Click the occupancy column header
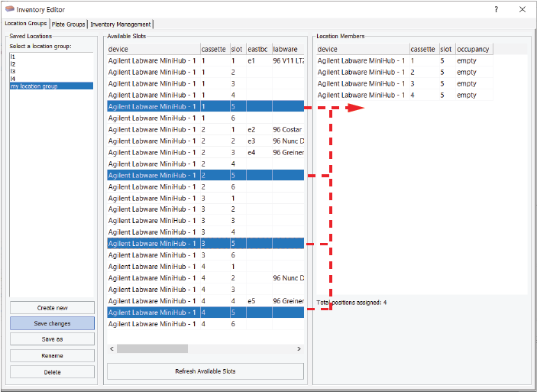 474,49
